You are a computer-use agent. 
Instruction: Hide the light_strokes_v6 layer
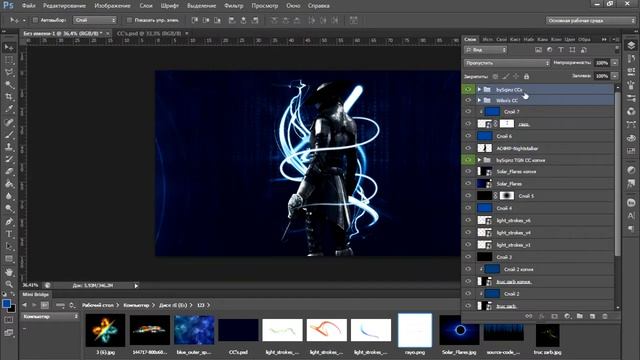click(x=468, y=220)
